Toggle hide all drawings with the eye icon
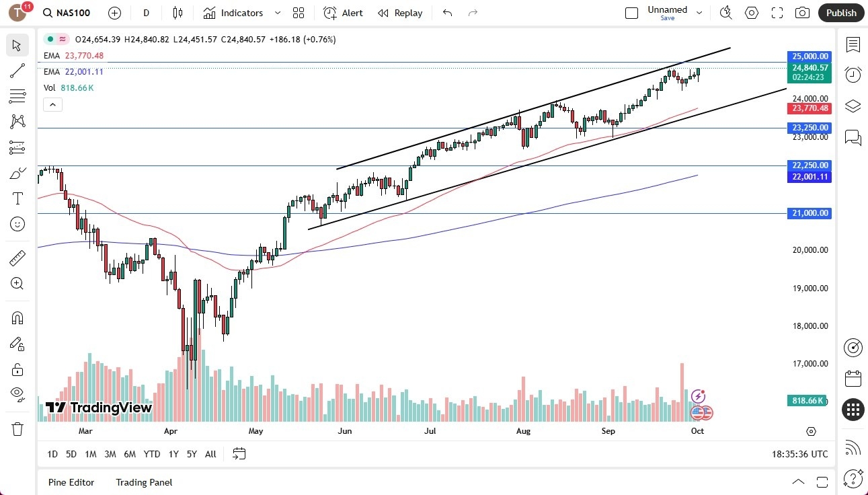The height and width of the screenshot is (495, 868). tap(17, 394)
